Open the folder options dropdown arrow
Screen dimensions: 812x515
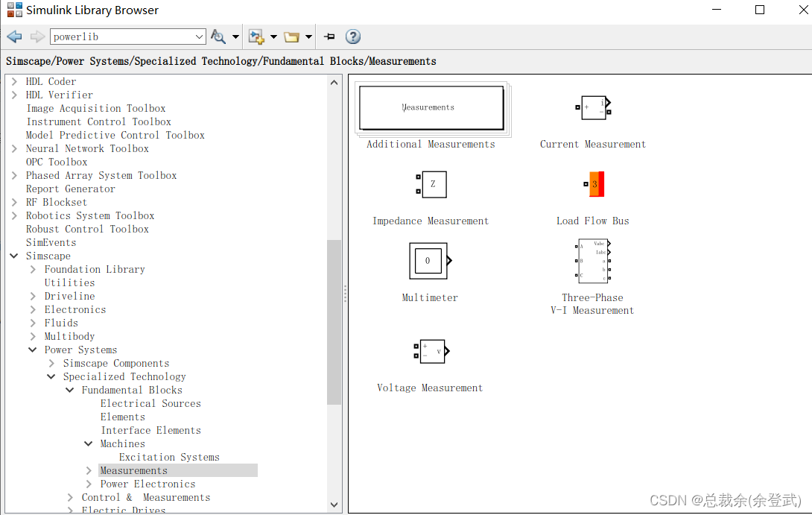[x=308, y=37]
